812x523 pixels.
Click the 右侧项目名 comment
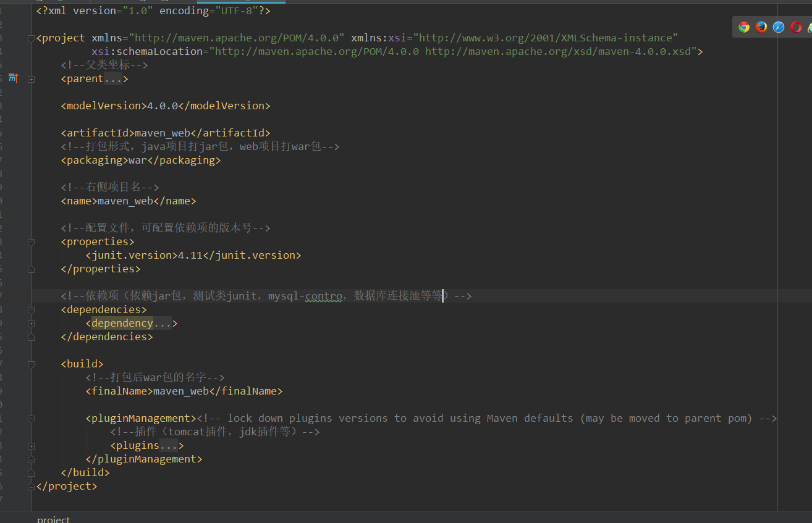(x=110, y=188)
